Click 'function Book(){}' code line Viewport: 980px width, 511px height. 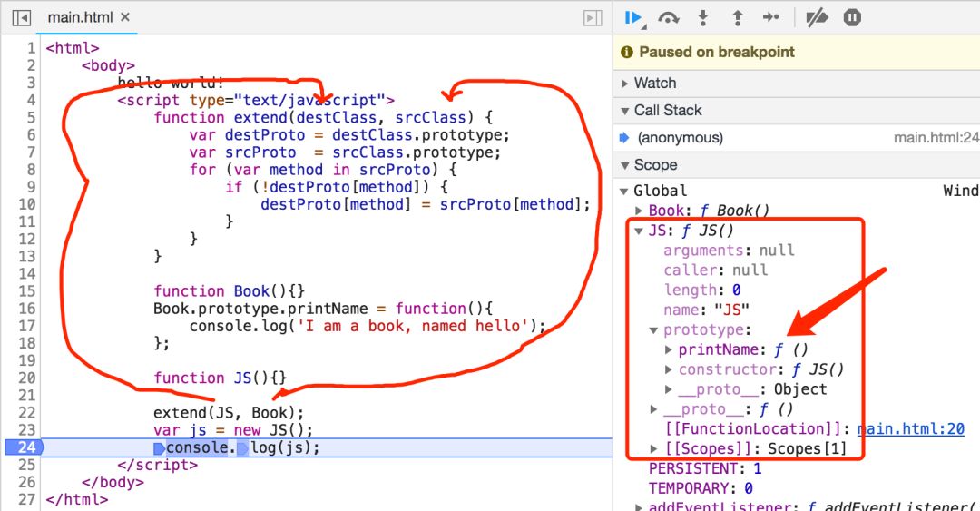(x=230, y=290)
